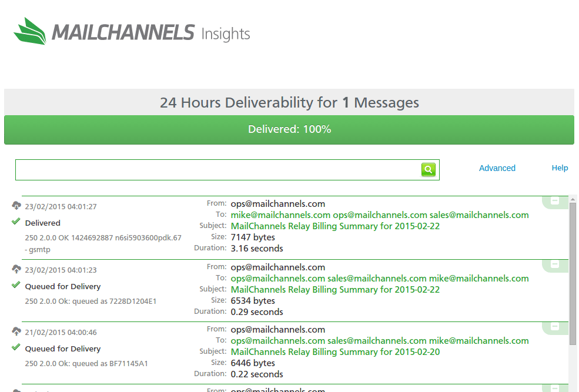Image resolution: width=579 pixels, height=392 pixels.
Task: Click green checkmark next to Delivered status
Action: click(x=16, y=222)
